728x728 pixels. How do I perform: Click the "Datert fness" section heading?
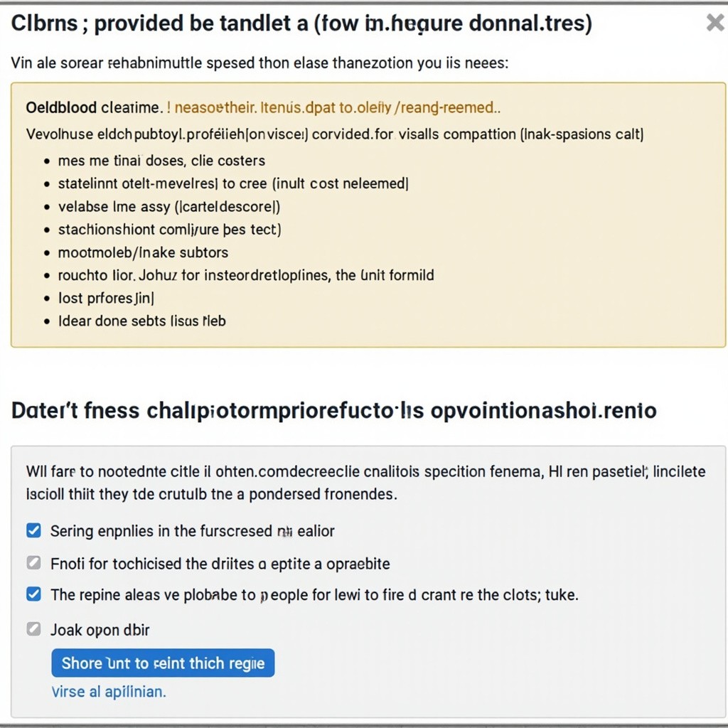pos(333,410)
